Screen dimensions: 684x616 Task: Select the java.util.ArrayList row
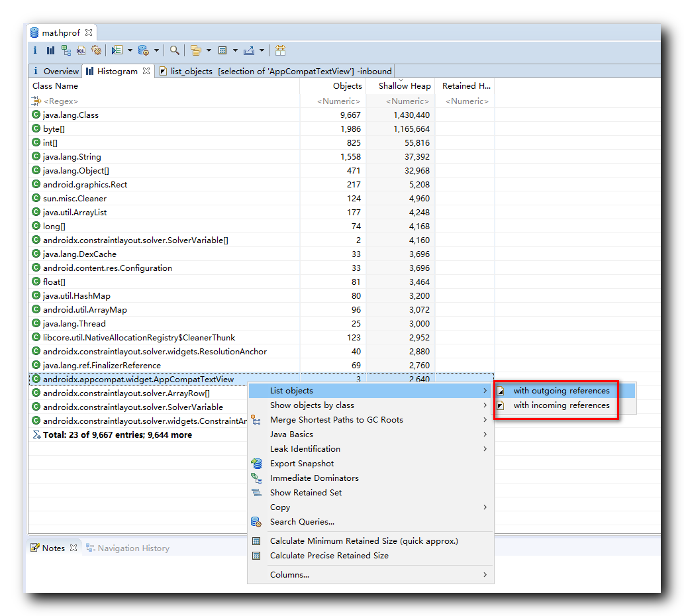pos(262,212)
